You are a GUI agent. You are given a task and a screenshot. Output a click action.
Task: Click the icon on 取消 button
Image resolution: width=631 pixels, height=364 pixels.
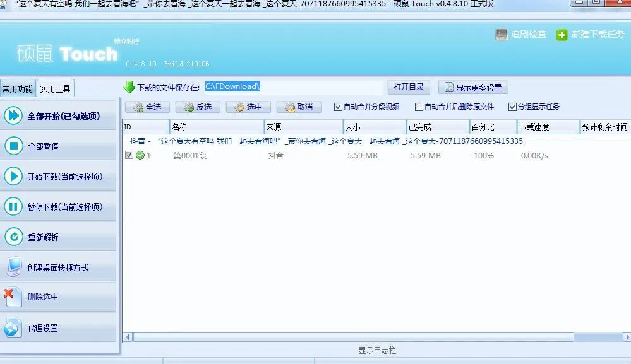pos(290,107)
